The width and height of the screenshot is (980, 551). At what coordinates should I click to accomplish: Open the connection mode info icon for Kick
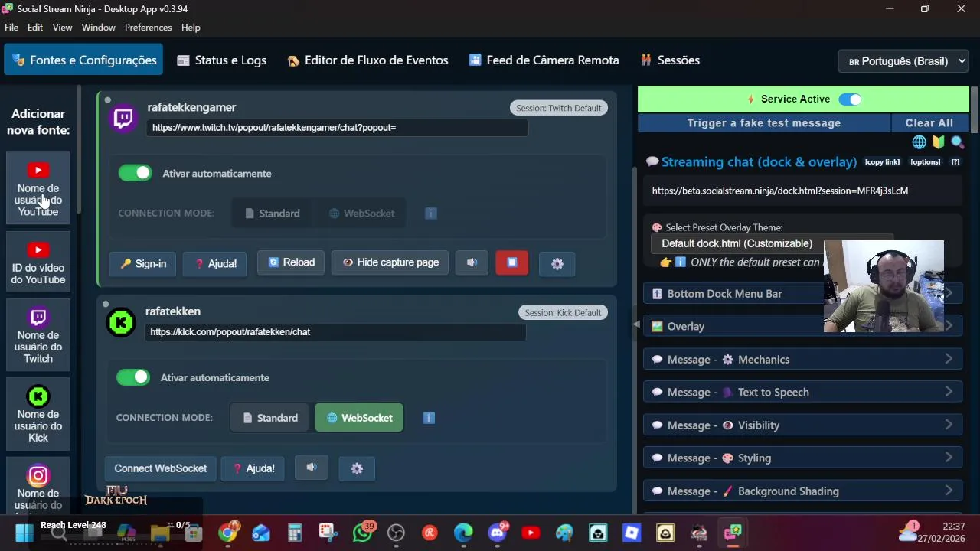tap(429, 418)
